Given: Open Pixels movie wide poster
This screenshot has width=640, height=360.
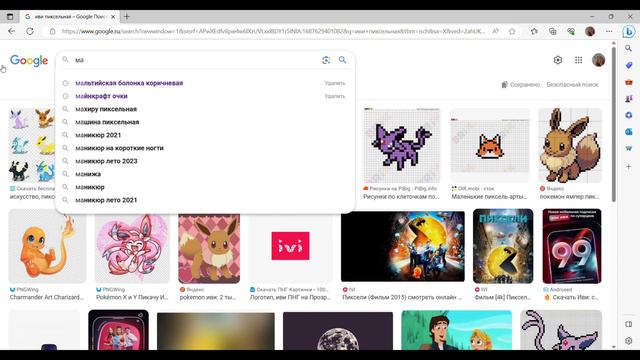Looking at the screenshot, I should (x=402, y=246).
